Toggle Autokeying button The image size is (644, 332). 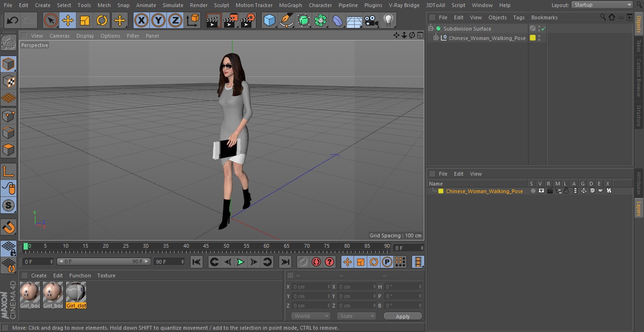(316, 262)
